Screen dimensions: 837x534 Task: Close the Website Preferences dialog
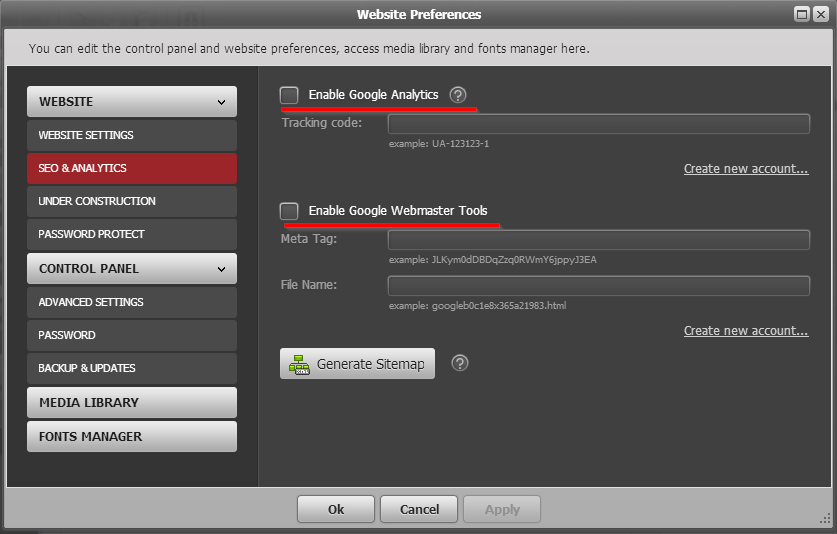[x=820, y=14]
